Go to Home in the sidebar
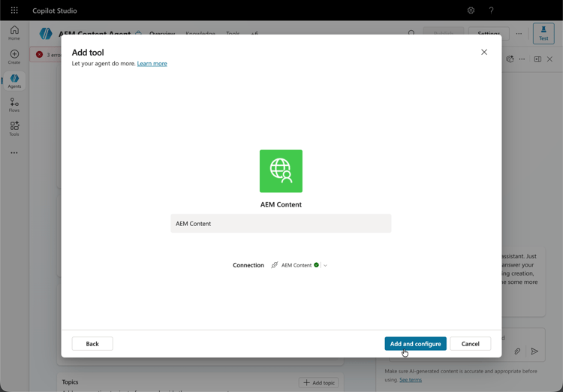This screenshot has height=392, width=563. pos(14,33)
